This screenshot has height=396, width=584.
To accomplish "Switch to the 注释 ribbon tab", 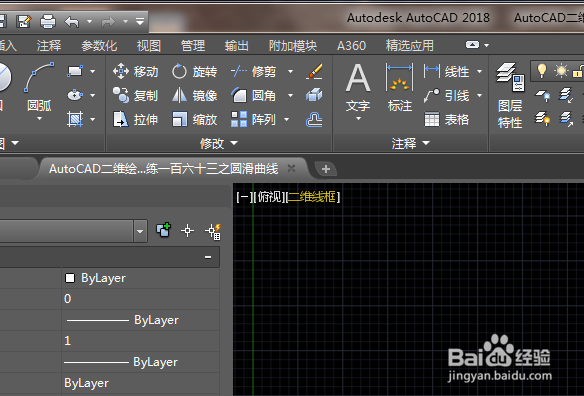I will (x=49, y=45).
